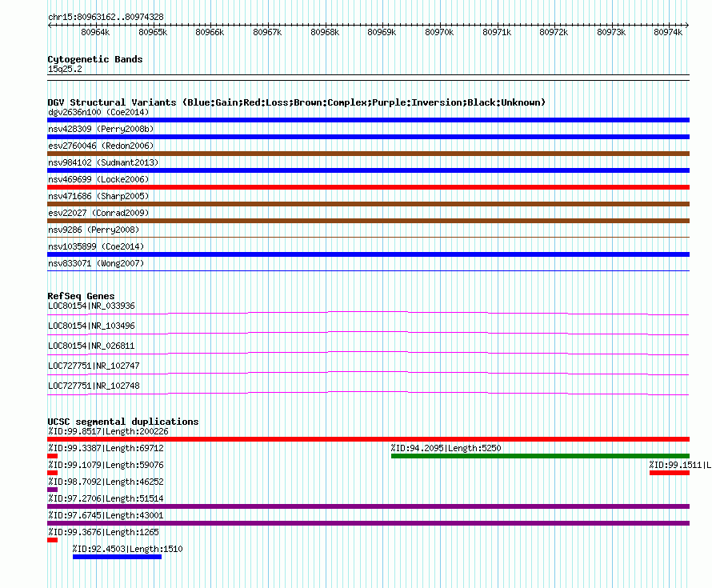This screenshot has height=588, width=712.
Task: Select the RefSeq Genes track title
Action: click(81, 296)
